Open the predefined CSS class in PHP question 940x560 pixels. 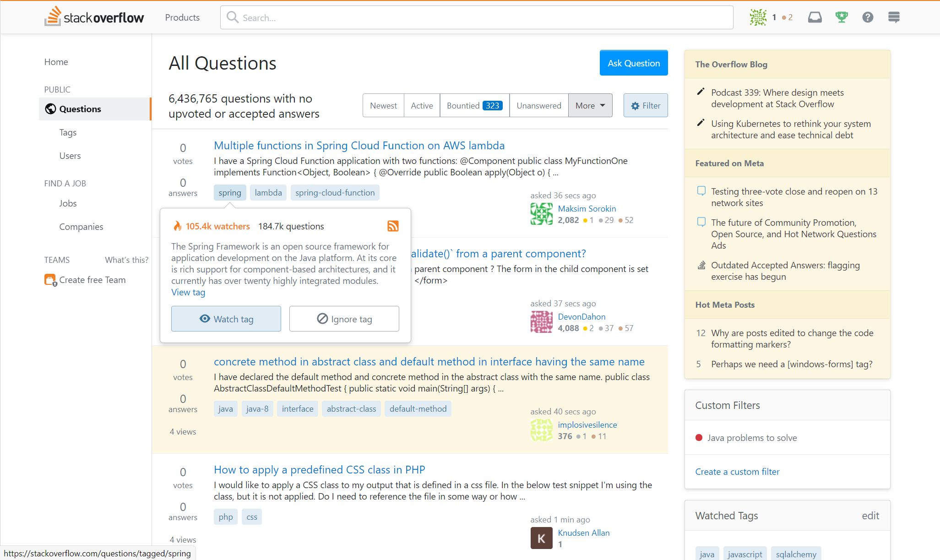320,469
